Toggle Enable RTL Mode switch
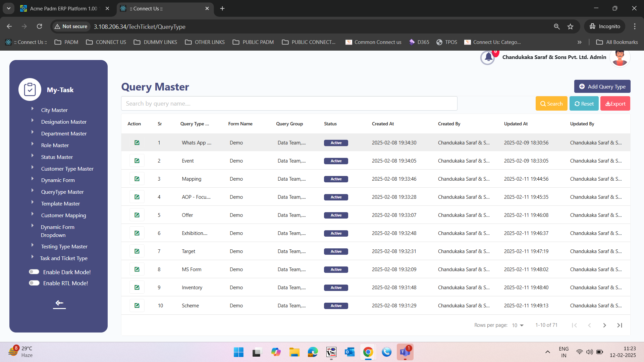Screen dimensions: 644x362 pyautogui.click(x=34, y=283)
